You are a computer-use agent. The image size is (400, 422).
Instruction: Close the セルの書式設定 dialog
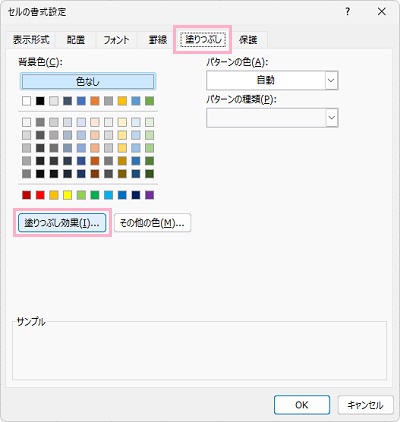(x=382, y=12)
